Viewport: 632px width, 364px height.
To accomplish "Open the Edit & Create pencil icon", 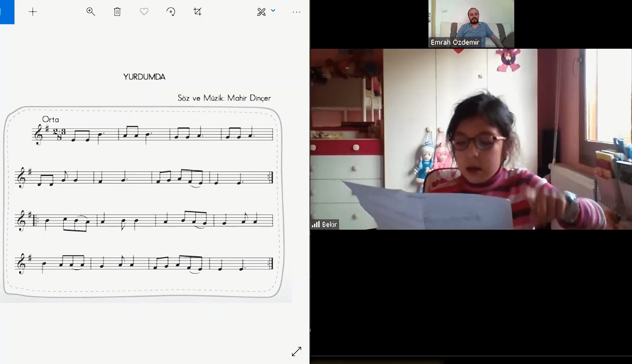I will [261, 12].
